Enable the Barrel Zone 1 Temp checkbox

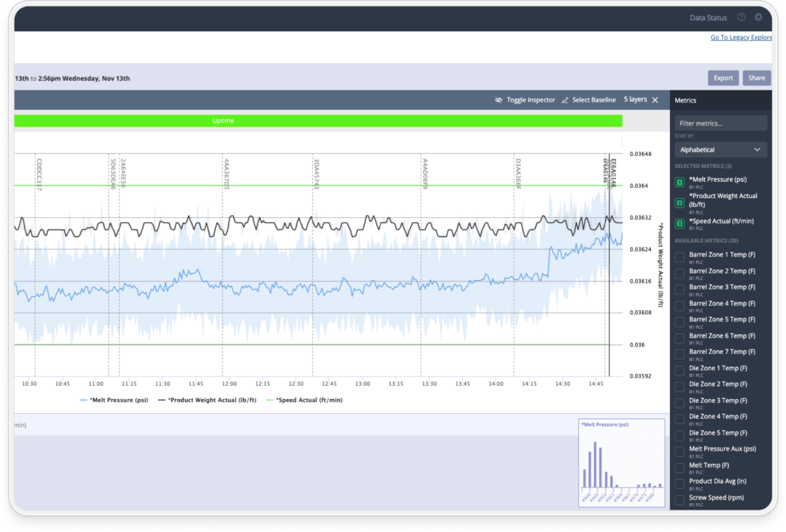pos(679,257)
